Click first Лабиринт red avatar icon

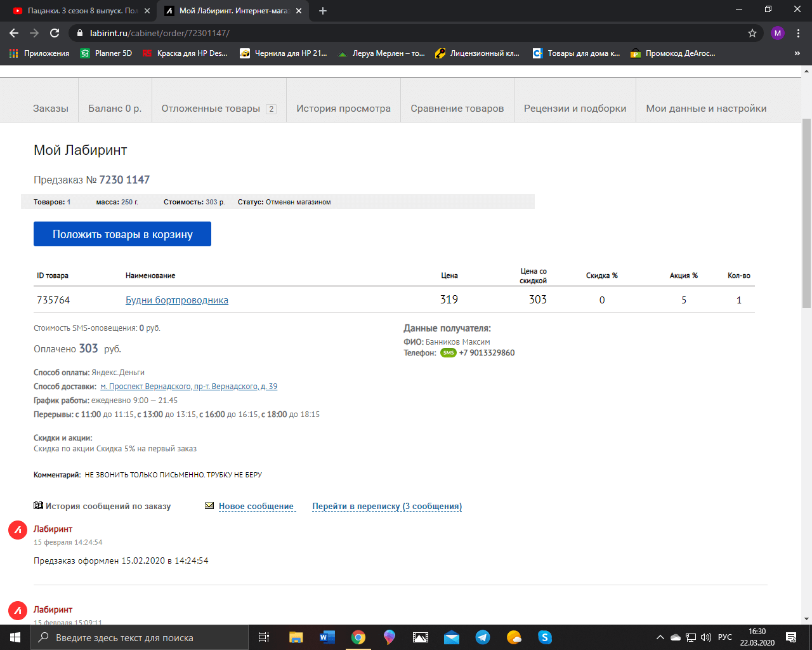pyautogui.click(x=17, y=530)
